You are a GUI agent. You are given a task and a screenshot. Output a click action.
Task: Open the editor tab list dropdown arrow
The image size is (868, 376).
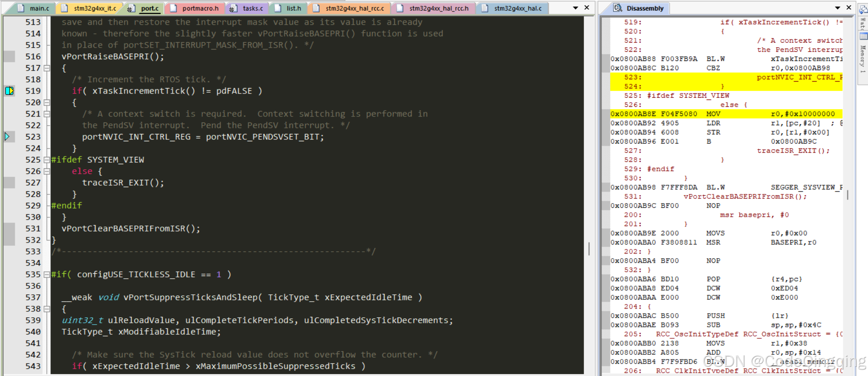[x=575, y=8]
